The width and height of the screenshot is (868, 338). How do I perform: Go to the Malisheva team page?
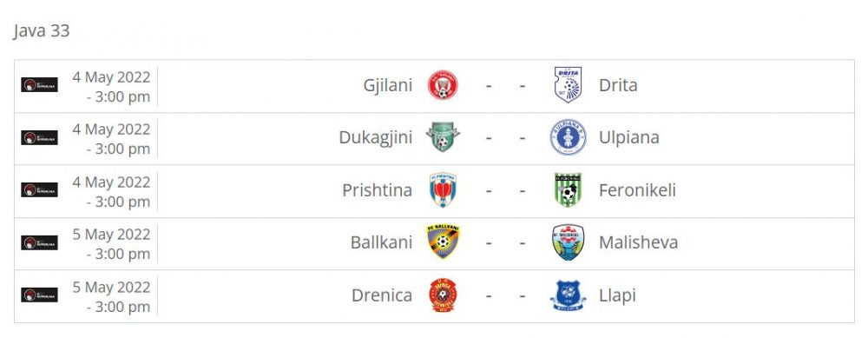click(638, 242)
